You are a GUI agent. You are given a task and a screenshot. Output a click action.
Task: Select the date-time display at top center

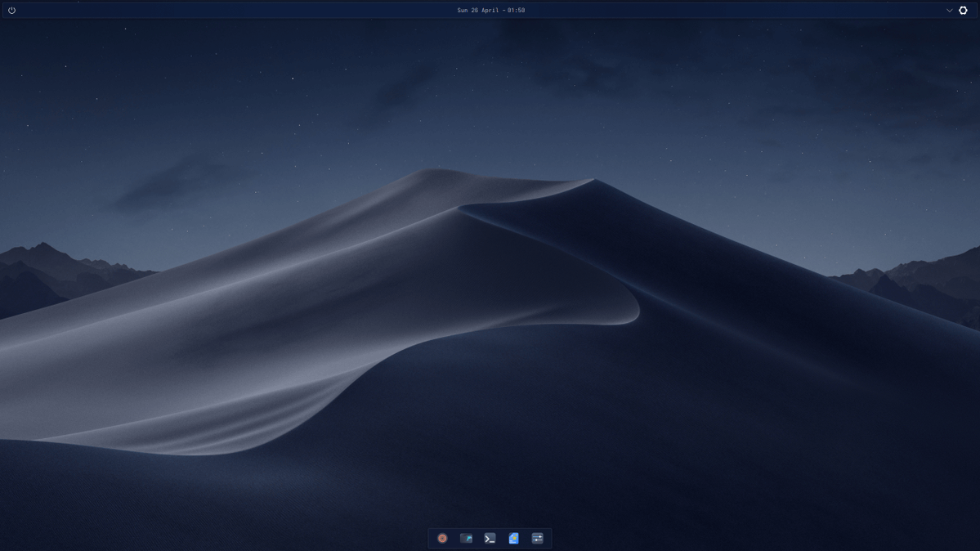click(490, 9)
